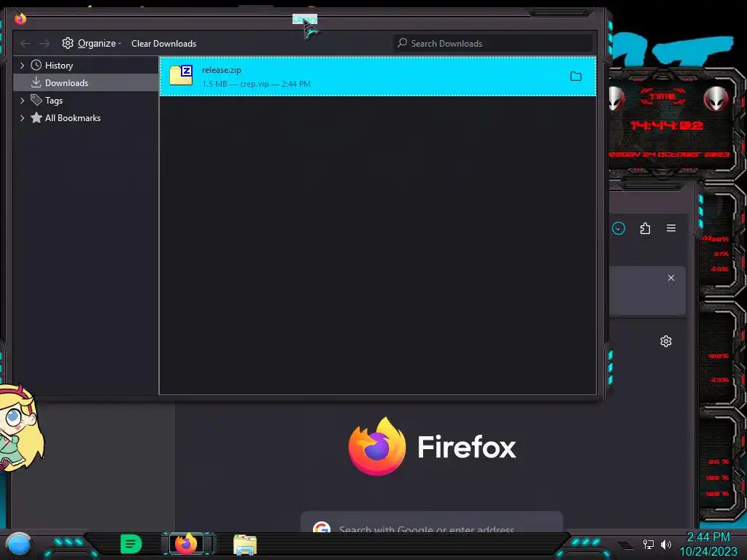This screenshot has width=747, height=560.
Task: Click the red time widget display
Action: (667, 125)
